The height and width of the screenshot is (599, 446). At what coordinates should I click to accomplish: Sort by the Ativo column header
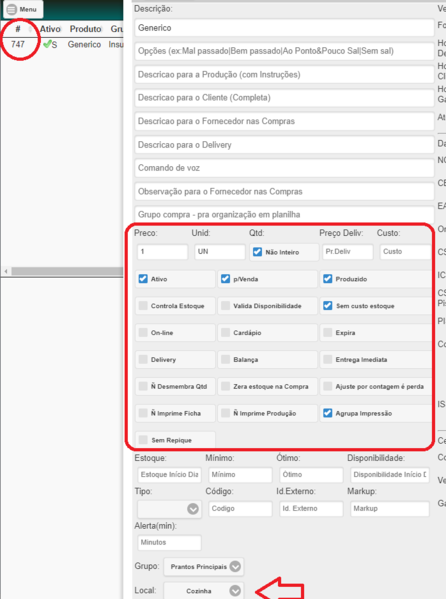[x=50, y=29]
